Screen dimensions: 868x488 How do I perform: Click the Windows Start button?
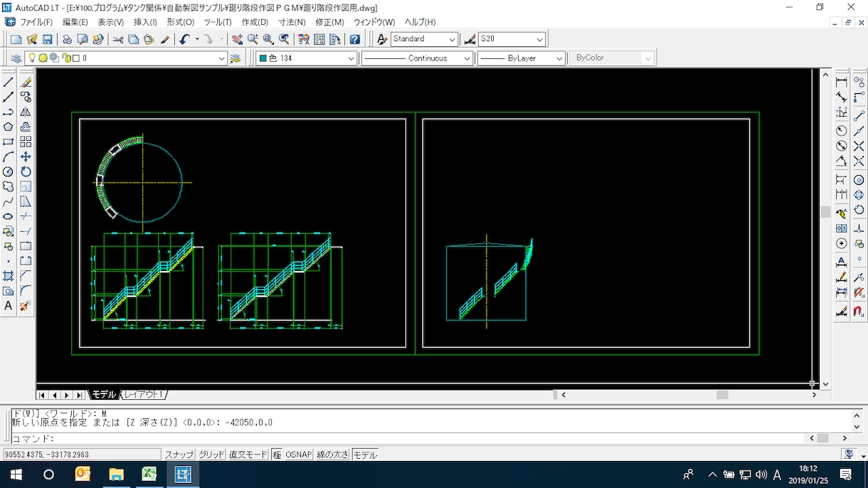click(16, 474)
